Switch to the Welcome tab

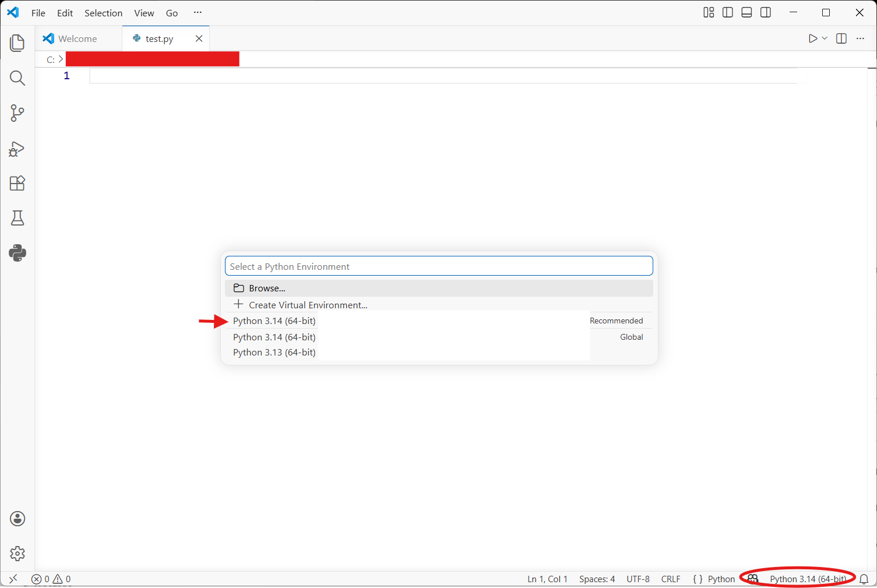78,38
